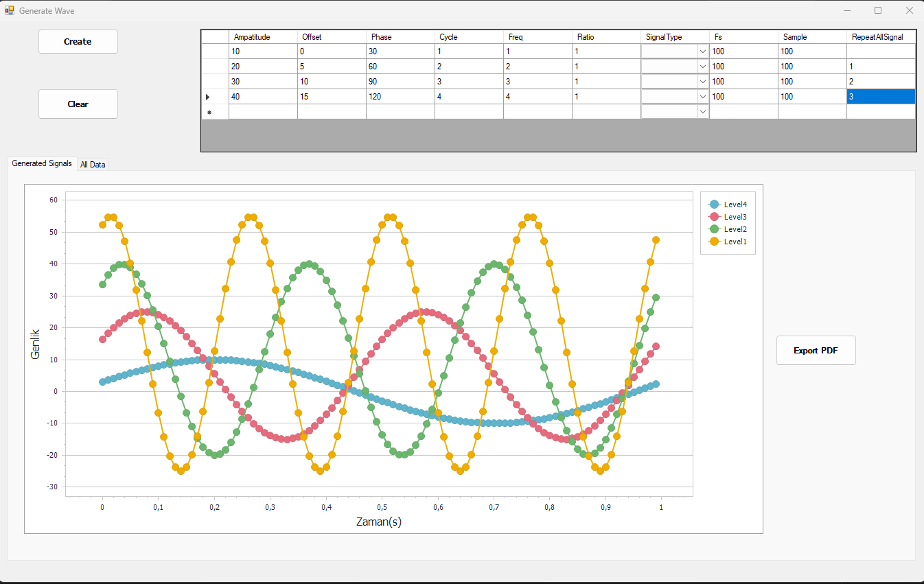Switch to the All Data tab
Viewport: 924px width, 584px height.
tap(93, 165)
